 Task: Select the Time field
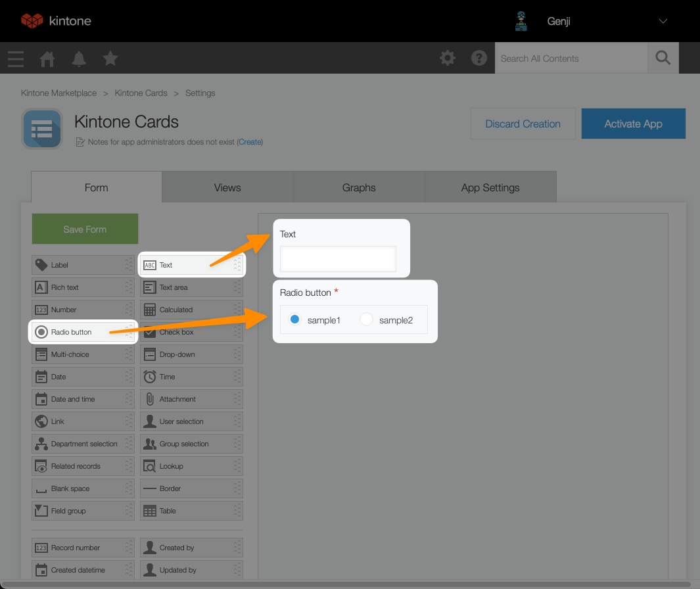191,377
